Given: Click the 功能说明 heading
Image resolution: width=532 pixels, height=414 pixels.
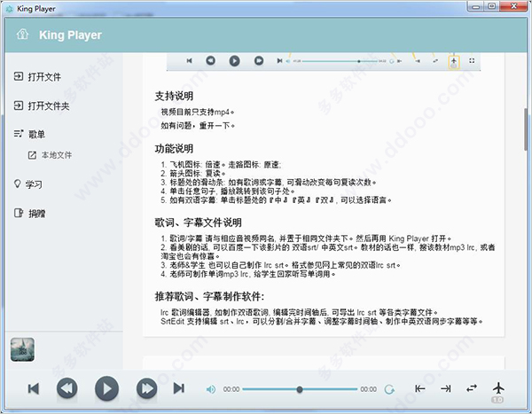Looking at the screenshot, I should coord(174,149).
